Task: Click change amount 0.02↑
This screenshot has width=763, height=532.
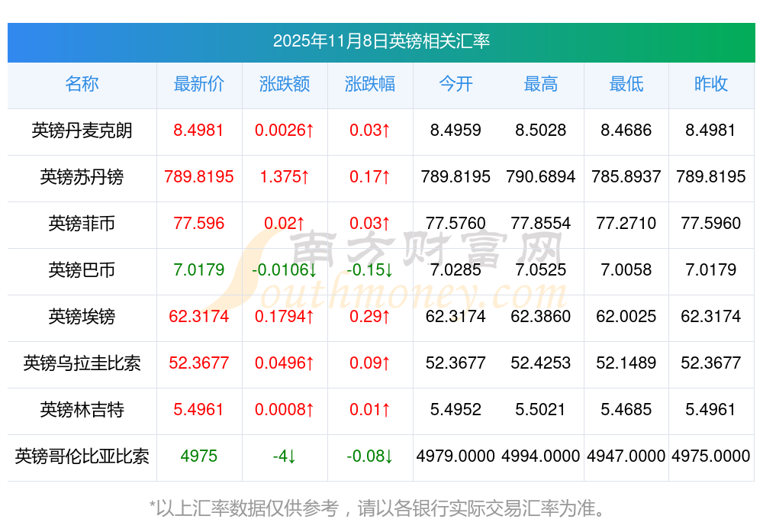Action: pos(285,223)
